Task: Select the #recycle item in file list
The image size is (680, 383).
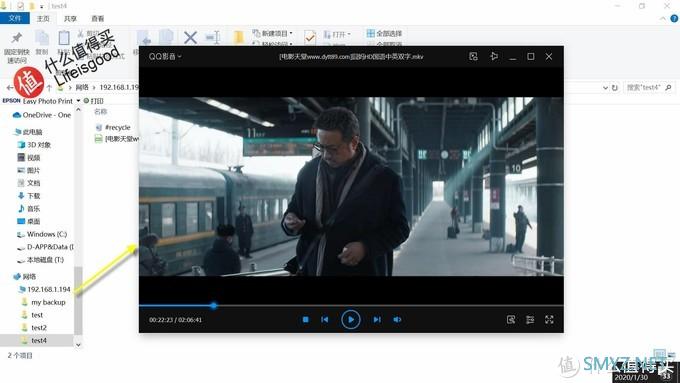Action: tap(113, 127)
